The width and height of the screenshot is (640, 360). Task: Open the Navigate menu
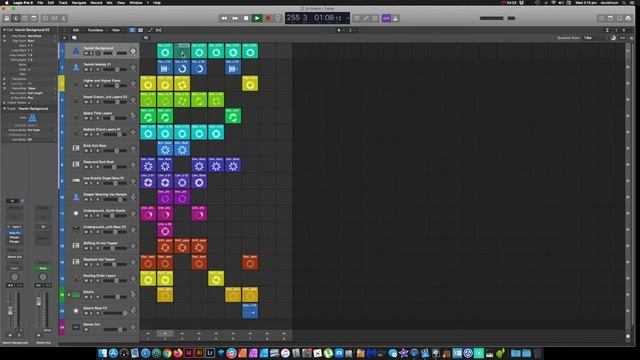point(79,2)
